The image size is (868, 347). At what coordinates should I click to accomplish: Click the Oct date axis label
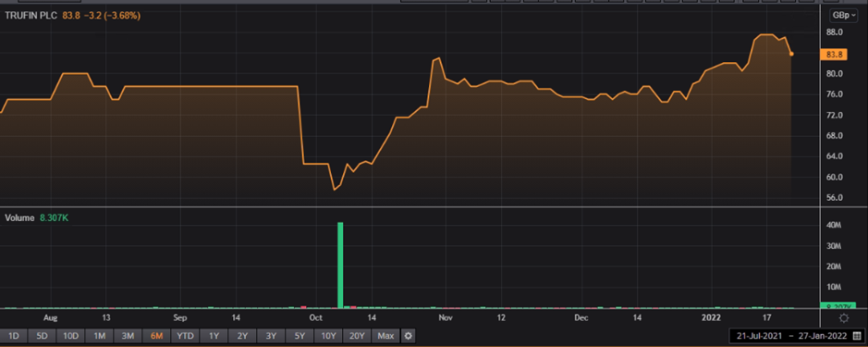(315, 317)
